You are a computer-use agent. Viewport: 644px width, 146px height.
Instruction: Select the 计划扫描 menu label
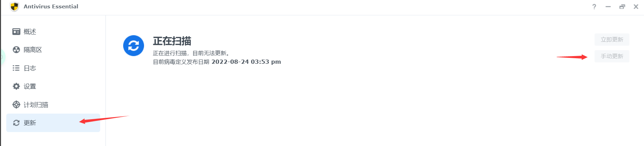tap(36, 105)
